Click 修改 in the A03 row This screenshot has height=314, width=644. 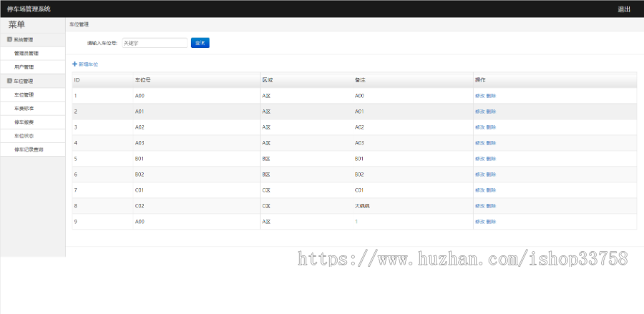pyautogui.click(x=479, y=143)
